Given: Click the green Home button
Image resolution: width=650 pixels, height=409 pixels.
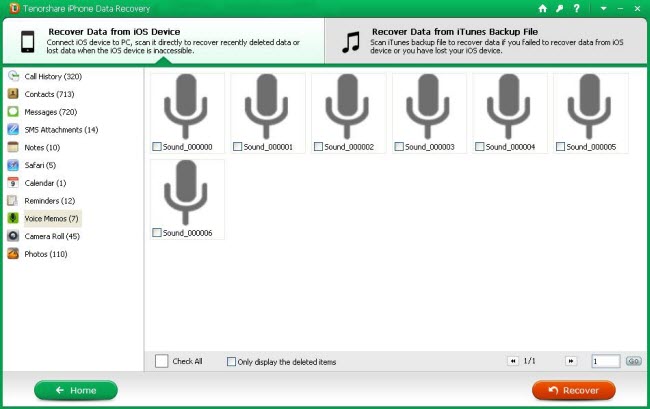Looking at the screenshot, I should click(x=76, y=390).
